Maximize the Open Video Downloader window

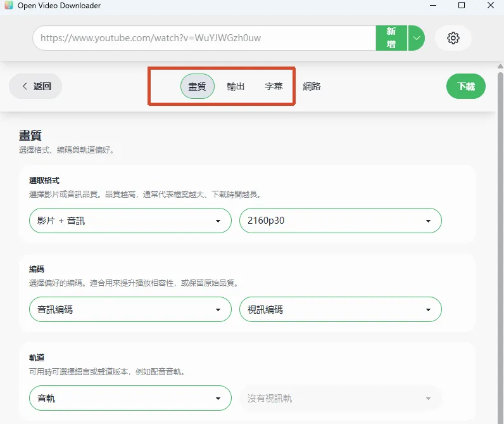462,5
